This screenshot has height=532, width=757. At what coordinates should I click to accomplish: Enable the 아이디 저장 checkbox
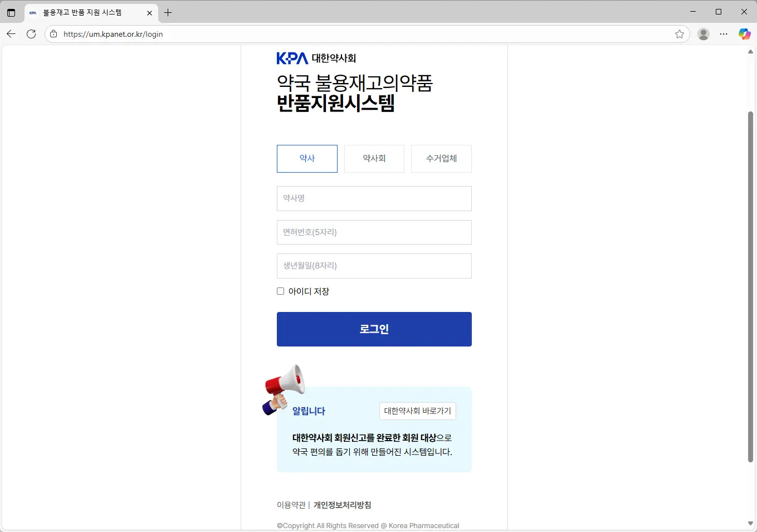pos(280,291)
